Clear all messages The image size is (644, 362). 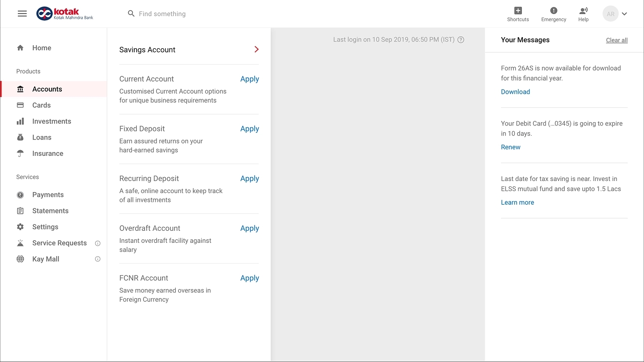pos(616,40)
